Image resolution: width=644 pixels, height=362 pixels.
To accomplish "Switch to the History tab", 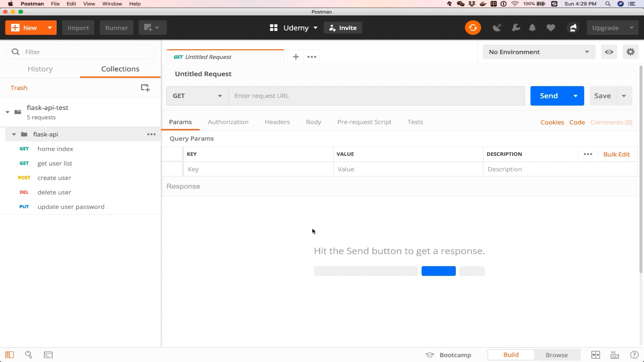I will pos(40,69).
